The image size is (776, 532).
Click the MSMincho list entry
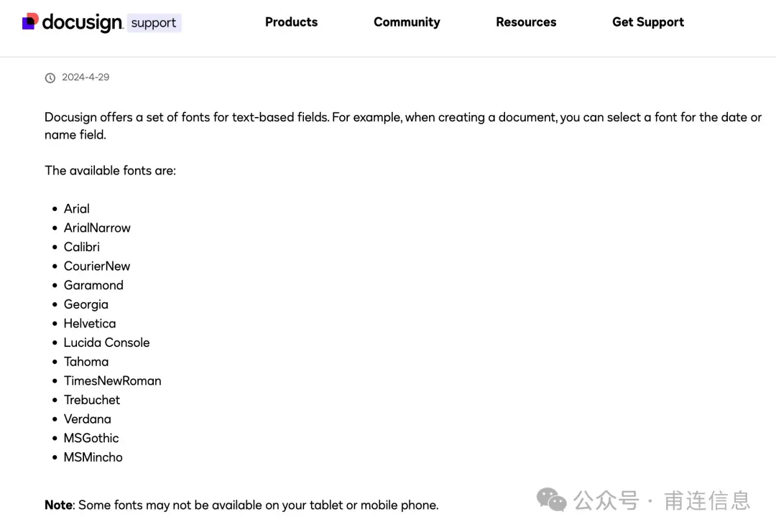(x=93, y=457)
